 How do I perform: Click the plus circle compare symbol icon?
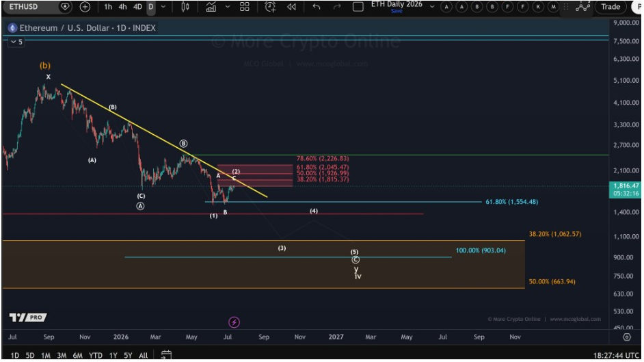(85, 7)
